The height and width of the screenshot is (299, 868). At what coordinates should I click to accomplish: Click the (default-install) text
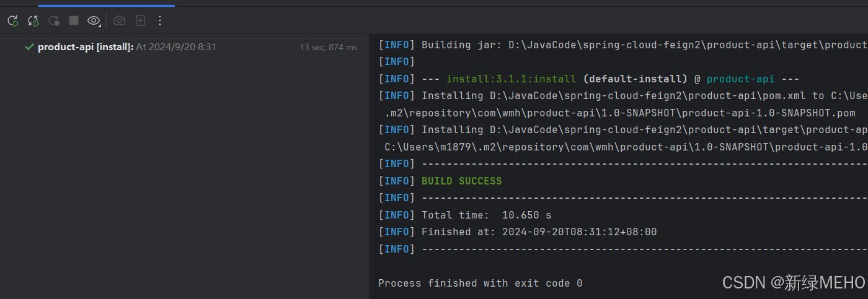coord(635,79)
